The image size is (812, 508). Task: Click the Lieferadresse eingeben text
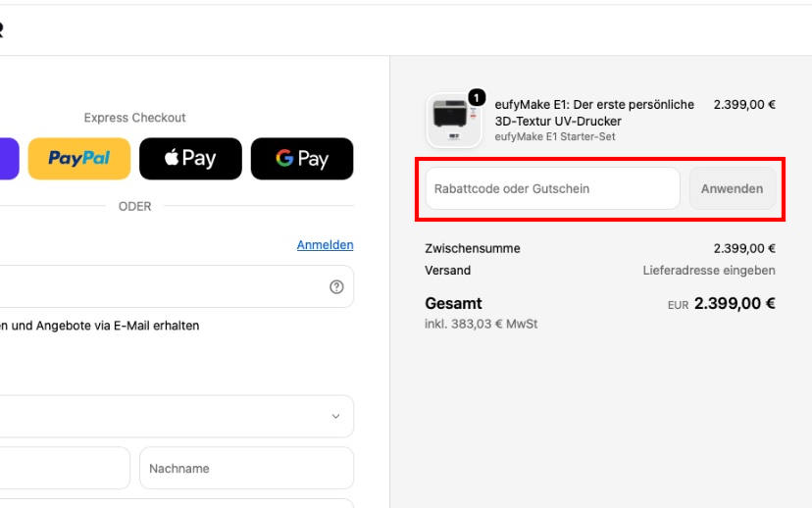[709, 271]
